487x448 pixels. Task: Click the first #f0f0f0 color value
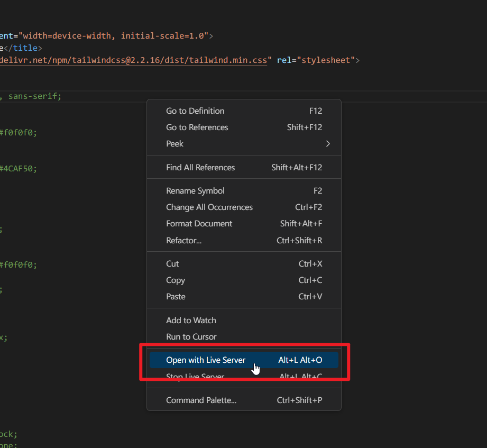click(19, 133)
